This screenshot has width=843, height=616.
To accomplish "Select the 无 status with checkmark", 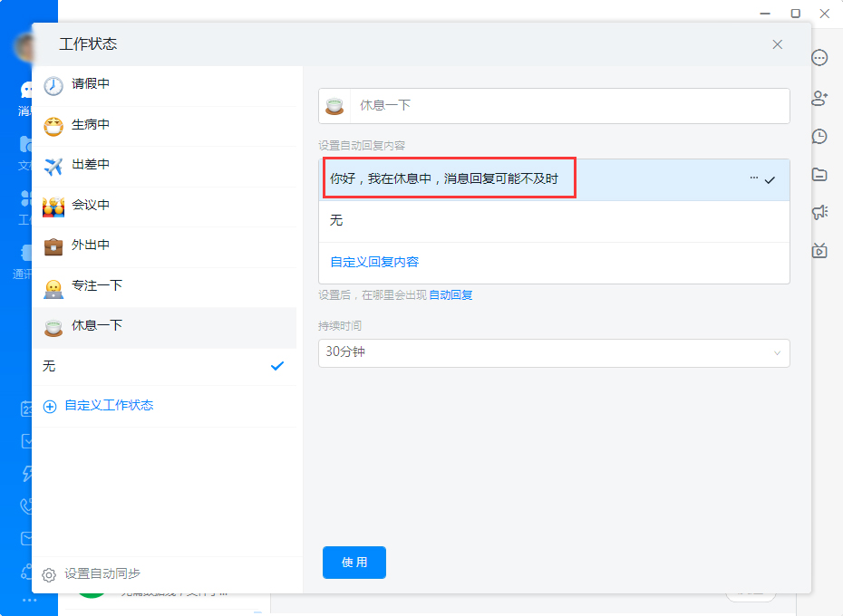I will click(x=166, y=367).
